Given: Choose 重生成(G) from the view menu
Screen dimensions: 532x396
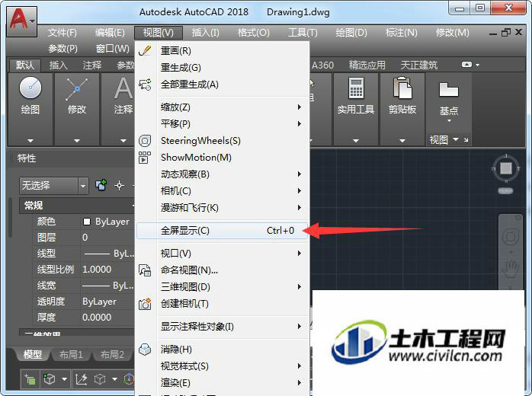Looking at the screenshot, I should pos(223,68).
